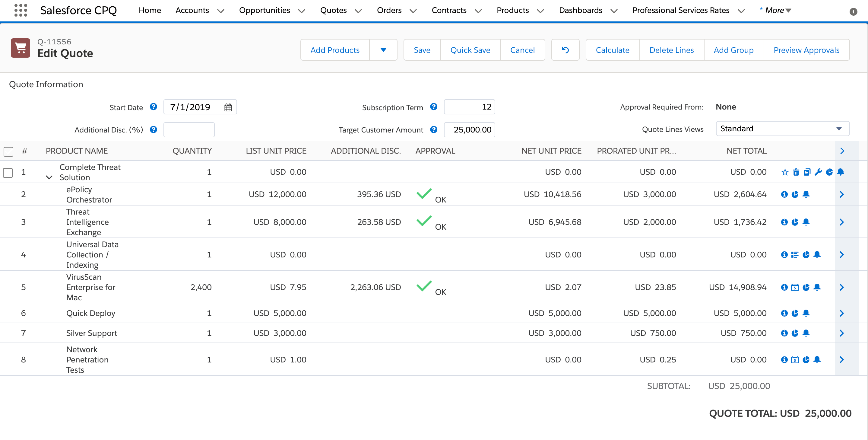Click the Salesforce app launcher waffle icon
868x440 pixels.
pos(21,11)
